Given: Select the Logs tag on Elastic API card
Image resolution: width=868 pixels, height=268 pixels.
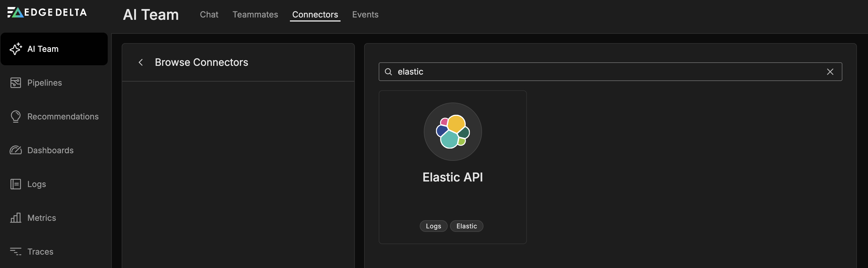Looking at the screenshot, I should (x=433, y=226).
